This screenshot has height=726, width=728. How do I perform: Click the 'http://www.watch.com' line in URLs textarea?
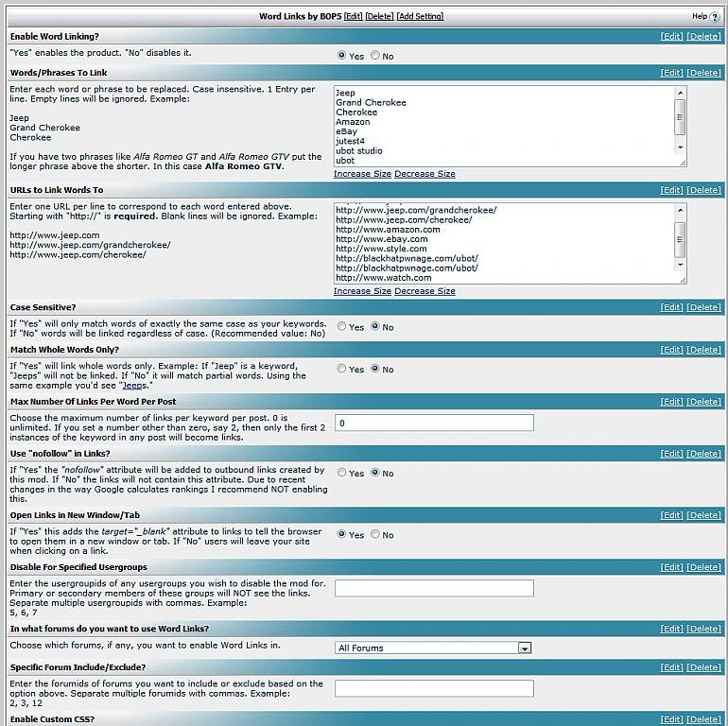384,278
